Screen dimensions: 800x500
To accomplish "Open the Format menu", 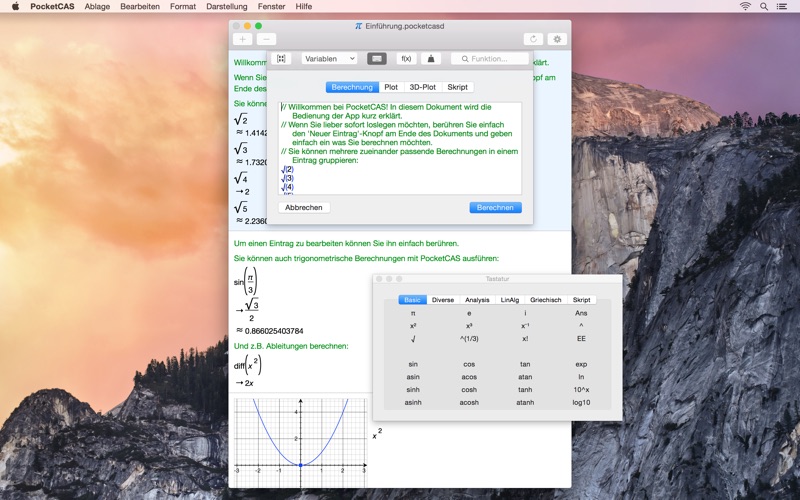I will [183, 7].
